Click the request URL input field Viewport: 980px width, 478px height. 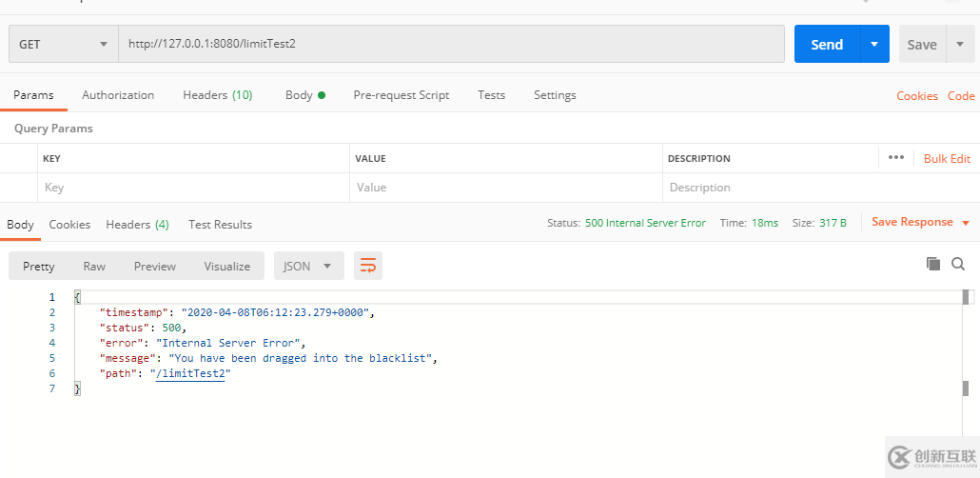[451, 44]
